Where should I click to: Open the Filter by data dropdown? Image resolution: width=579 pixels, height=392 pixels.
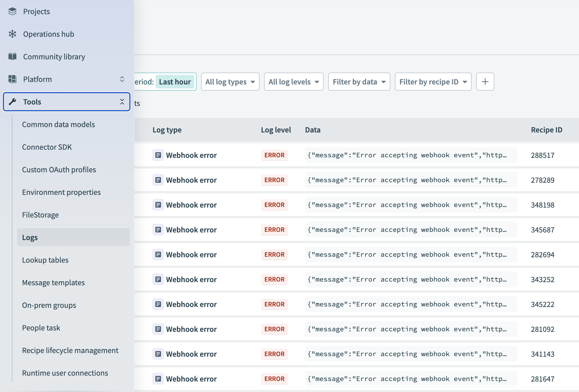coord(359,82)
